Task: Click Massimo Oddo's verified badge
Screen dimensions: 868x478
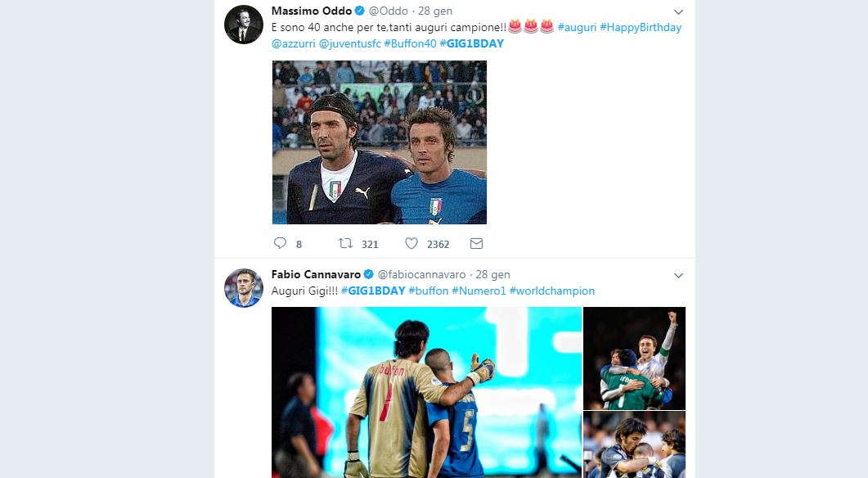Action: (x=358, y=11)
